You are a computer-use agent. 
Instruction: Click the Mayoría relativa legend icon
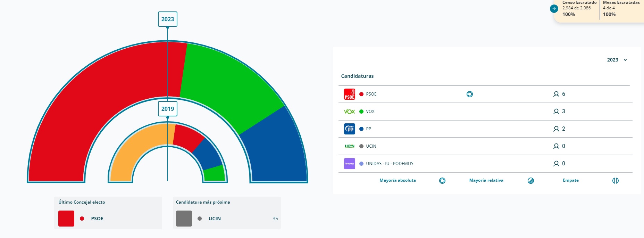531,181
